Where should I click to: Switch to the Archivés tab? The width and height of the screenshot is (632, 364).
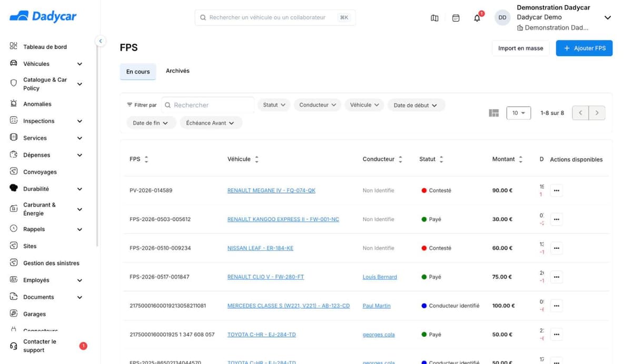[x=177, y=70]
